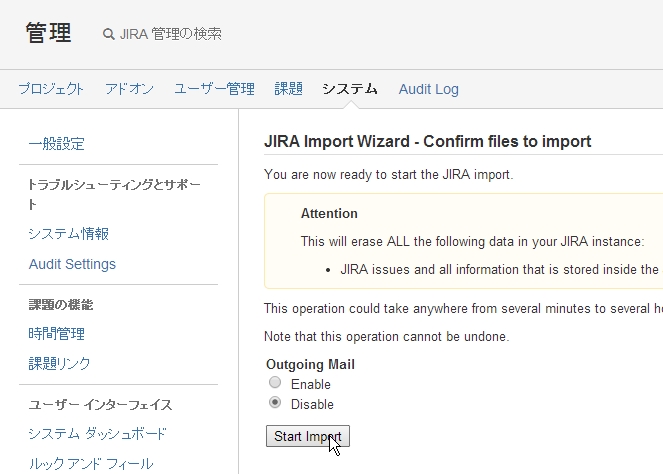Click the JIRA admin search field
The height and width of the screenshot is (474, 663).
click(170, 34)
